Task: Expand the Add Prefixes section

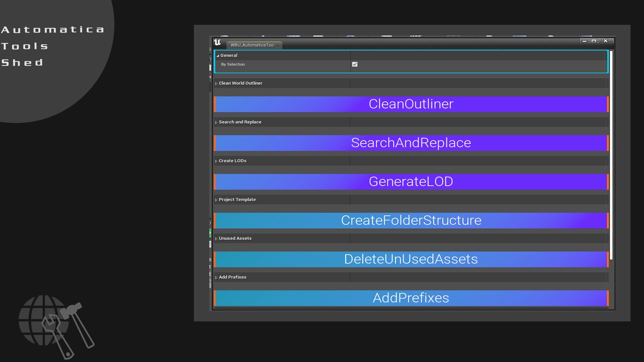Action: pos(216,278)
